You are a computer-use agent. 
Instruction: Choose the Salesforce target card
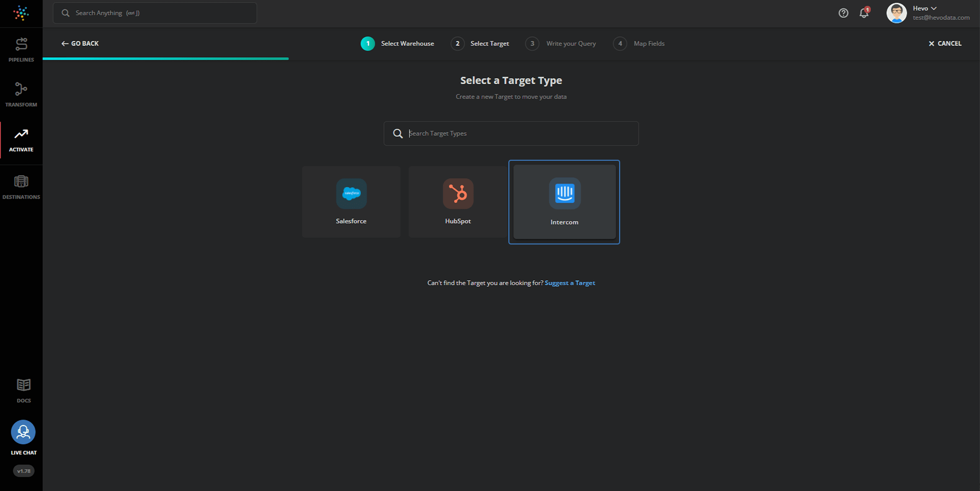click(351, 202)
